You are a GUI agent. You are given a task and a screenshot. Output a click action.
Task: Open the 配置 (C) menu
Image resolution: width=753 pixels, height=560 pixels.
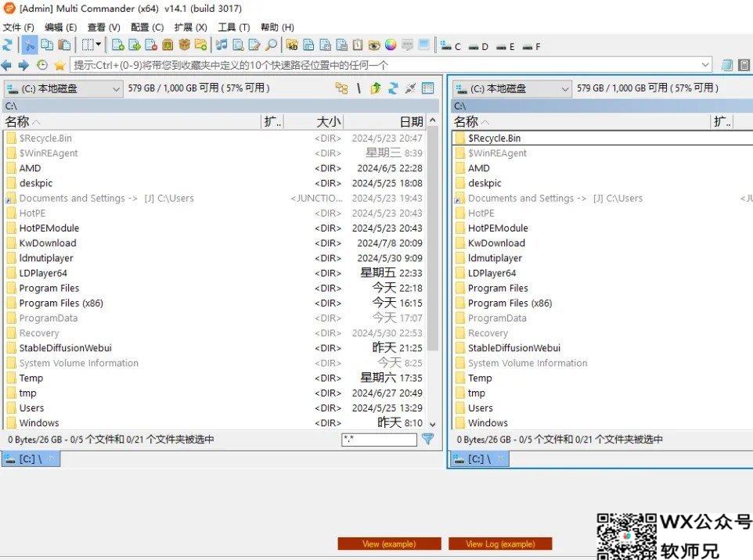[147, 27]
